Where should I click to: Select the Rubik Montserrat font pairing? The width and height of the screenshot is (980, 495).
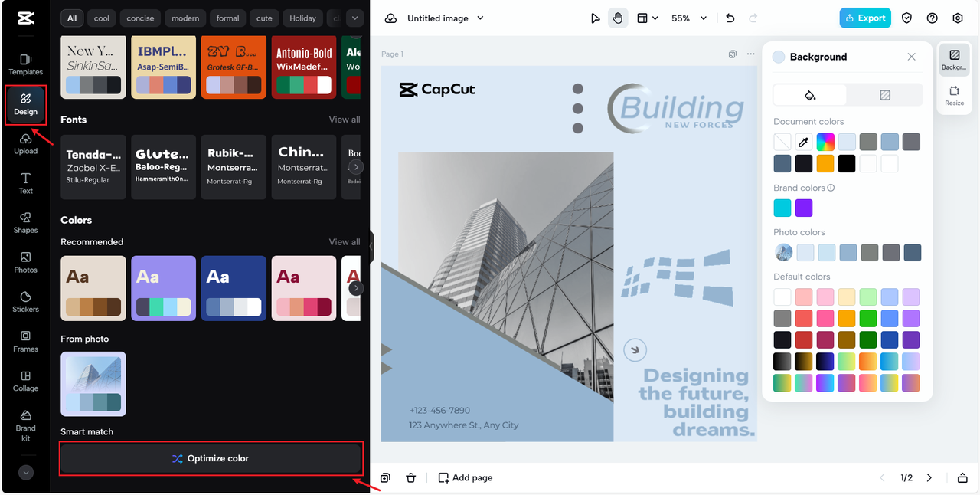pos(234,167)
